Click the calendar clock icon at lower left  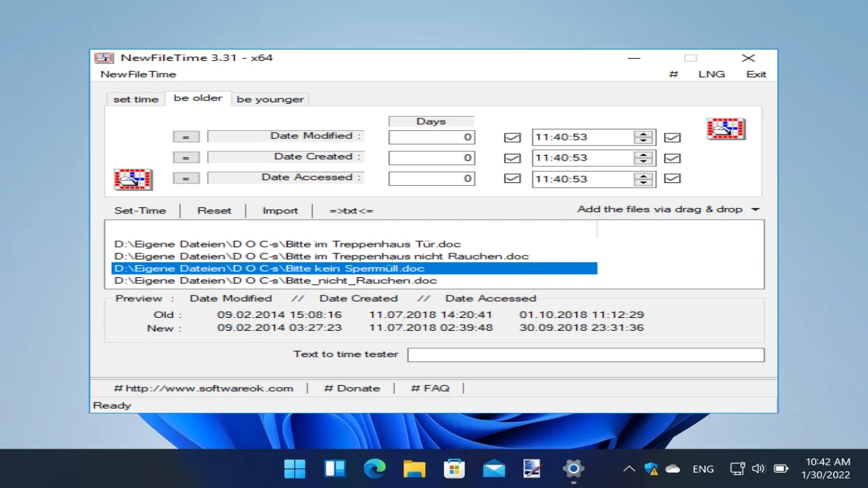click(x=133, y=180)
